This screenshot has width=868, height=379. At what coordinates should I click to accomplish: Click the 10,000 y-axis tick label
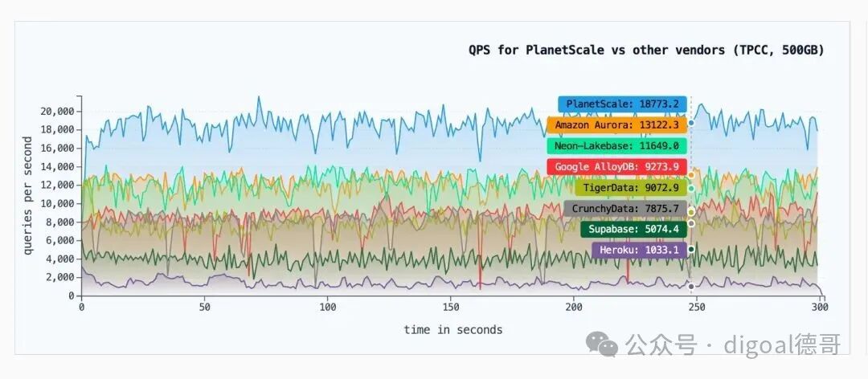click(x=58, y=203)
